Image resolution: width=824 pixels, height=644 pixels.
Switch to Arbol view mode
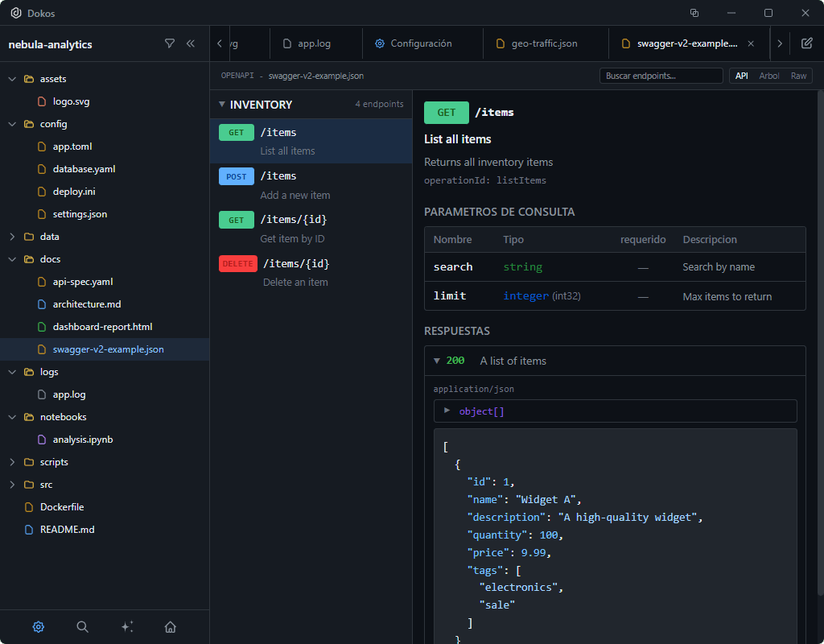[768, 76]
